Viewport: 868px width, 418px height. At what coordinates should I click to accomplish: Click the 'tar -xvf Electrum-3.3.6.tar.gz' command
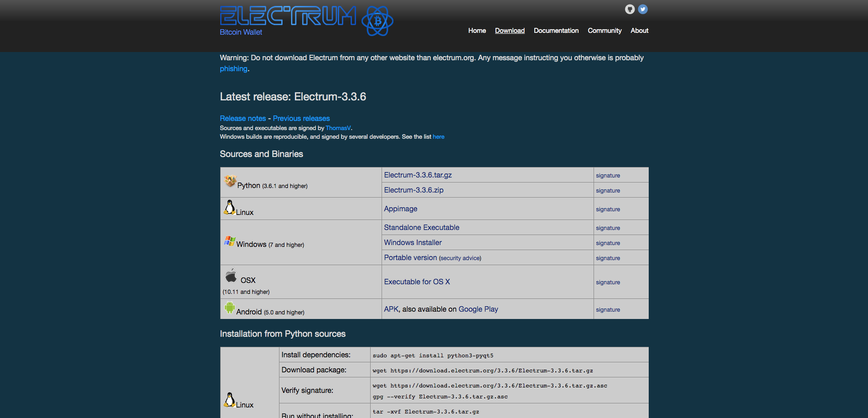click(x=426, y=412)
